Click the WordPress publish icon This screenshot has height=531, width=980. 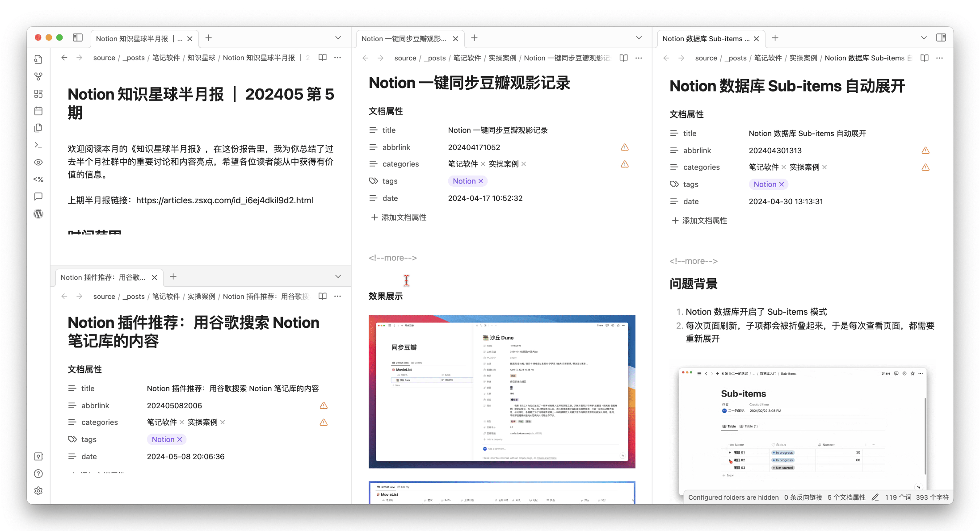click(x=38, y=214)
